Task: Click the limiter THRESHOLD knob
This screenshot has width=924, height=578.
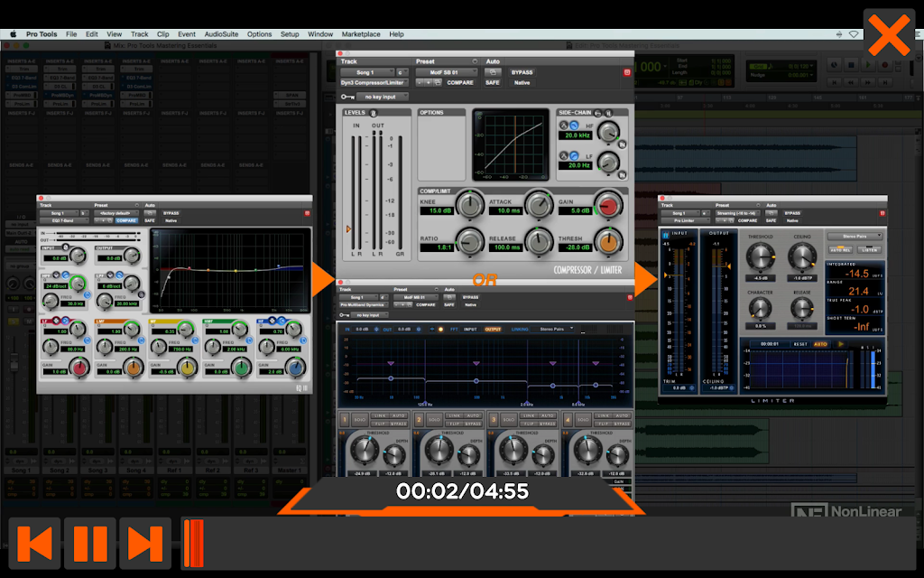Action: pos(760,257)
